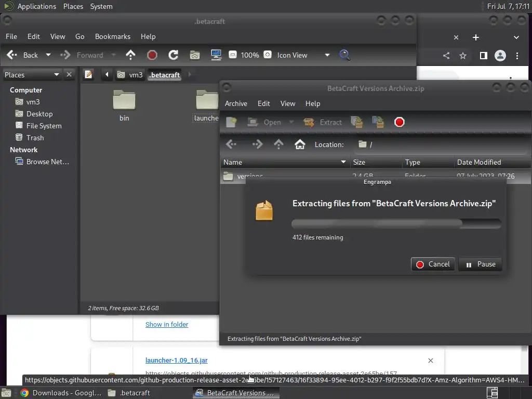Open Caja Bookmarks menu
Viewport: 532px width, 399px height.
click(x=113, y=36)
